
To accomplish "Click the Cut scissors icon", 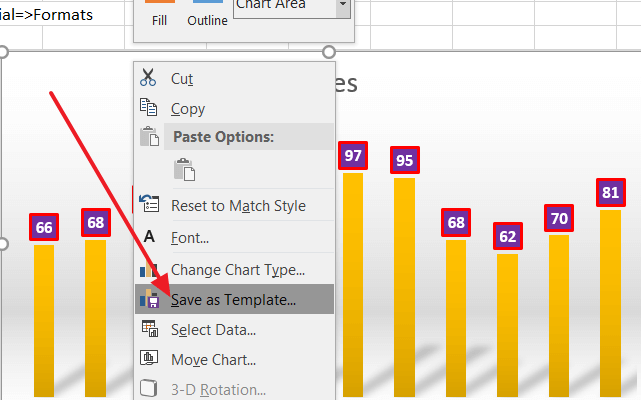I will coord(148,77).
